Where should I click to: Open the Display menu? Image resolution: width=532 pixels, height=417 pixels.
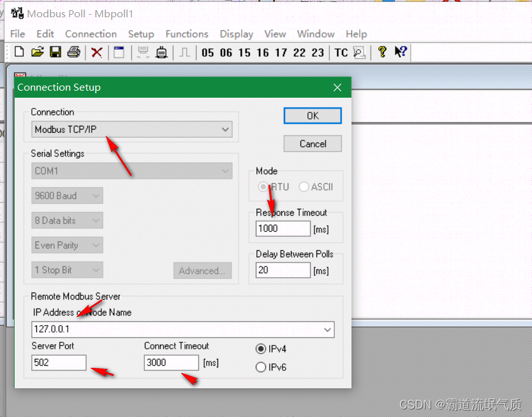[237, 34]
